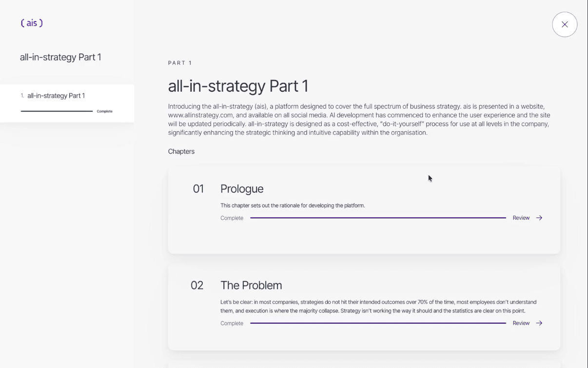Click the sidebar all-in-strategy Part 1 heading
588x368 pixels.
click(60, 57)
